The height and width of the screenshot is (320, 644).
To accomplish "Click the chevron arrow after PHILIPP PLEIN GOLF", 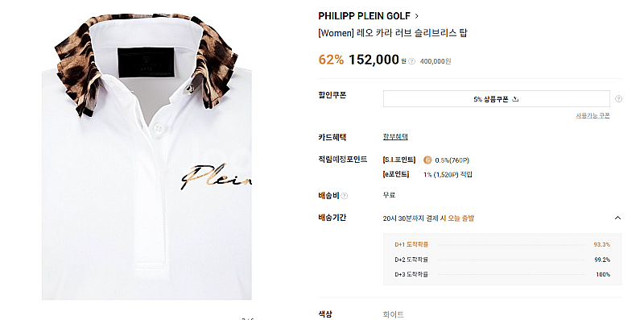I will [x=417, y=16].
